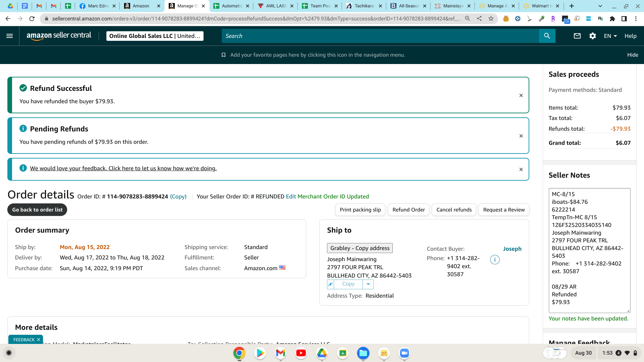Click Request a Review button
The height and width of the screenshot is (362, 644).
tap(504, 210)
